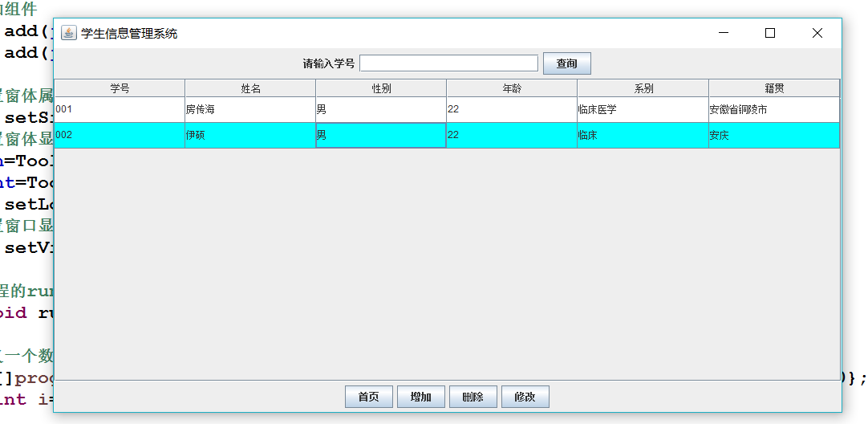Select gender cell in row 001
This screenshot has height=424, width=868.
coord(381,110)
